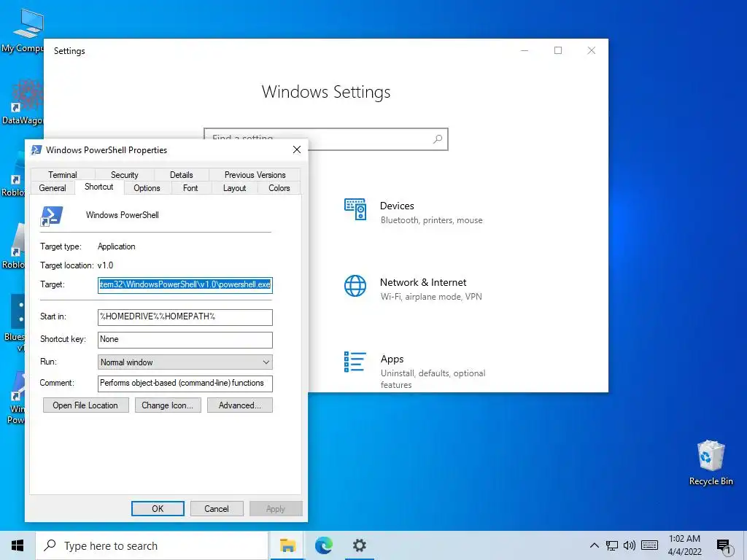Click the Find a setting search box

tap(326, 139)
